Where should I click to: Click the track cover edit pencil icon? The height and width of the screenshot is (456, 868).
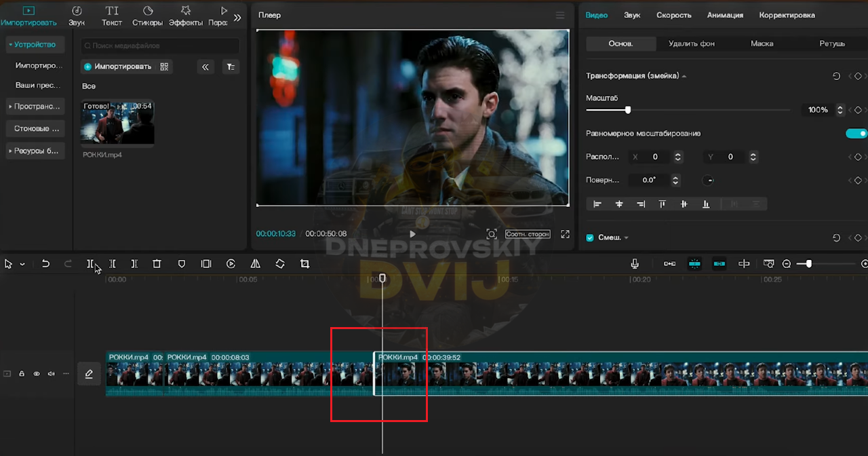[x=89, y=374]
